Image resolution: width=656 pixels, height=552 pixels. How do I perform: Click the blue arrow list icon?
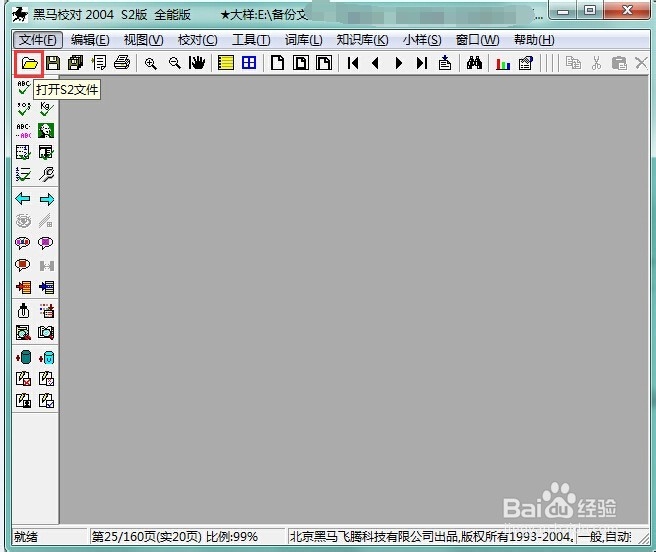(46, 287)
